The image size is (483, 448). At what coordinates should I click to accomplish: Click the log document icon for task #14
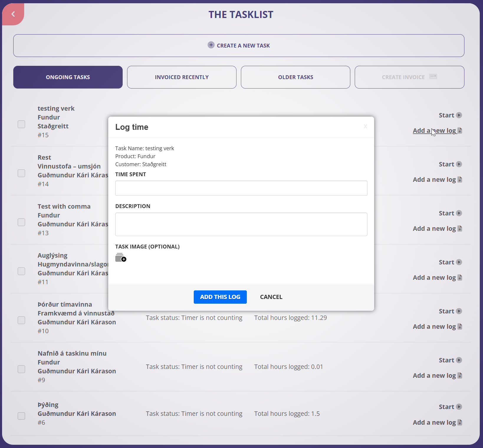pyautogui.click(x=460, y=180)
